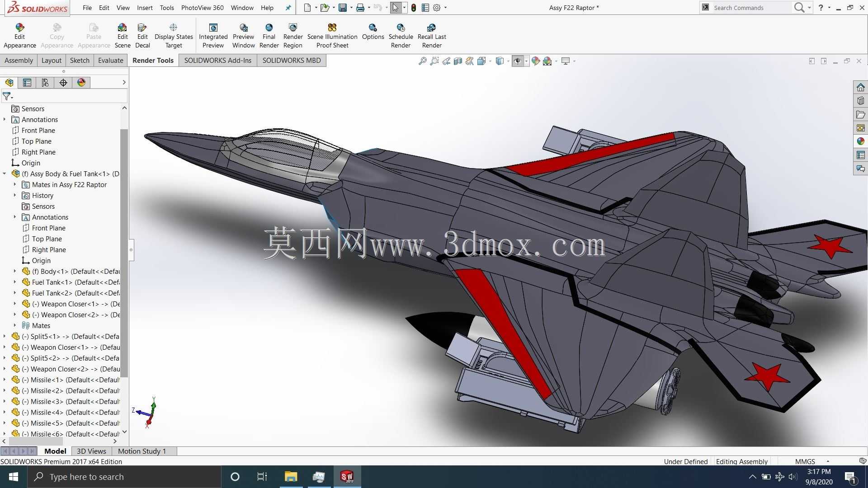Switch to the Evaluate tab

pyautogui.click(x=111, y=61)
